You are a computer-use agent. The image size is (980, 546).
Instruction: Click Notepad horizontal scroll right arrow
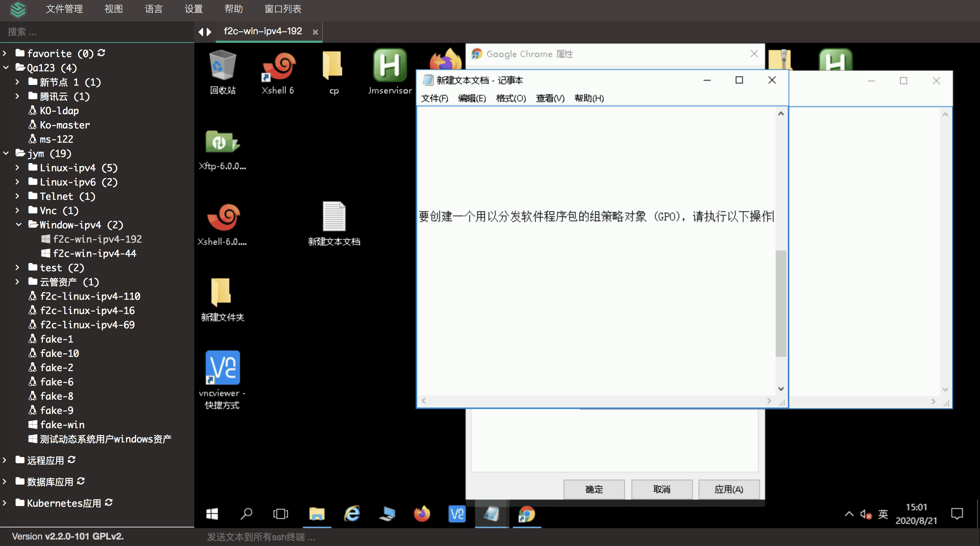[x=769, y=401]
